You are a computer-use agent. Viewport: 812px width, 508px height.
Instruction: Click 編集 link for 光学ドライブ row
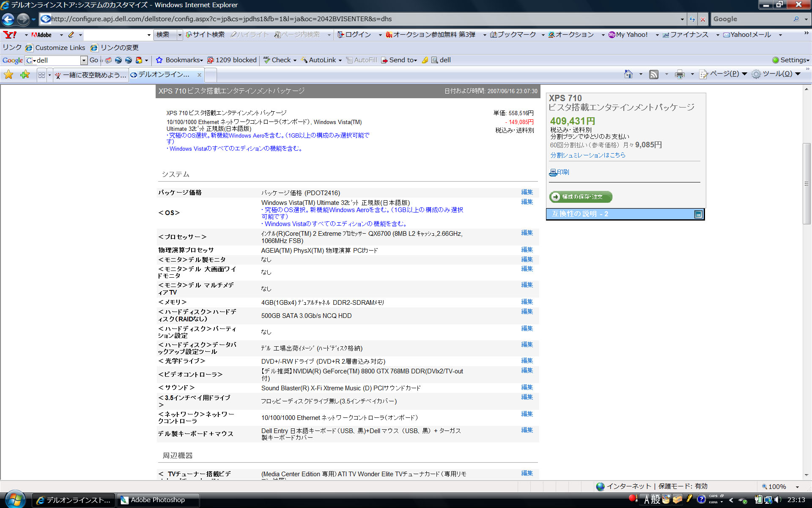click(527, 361)
